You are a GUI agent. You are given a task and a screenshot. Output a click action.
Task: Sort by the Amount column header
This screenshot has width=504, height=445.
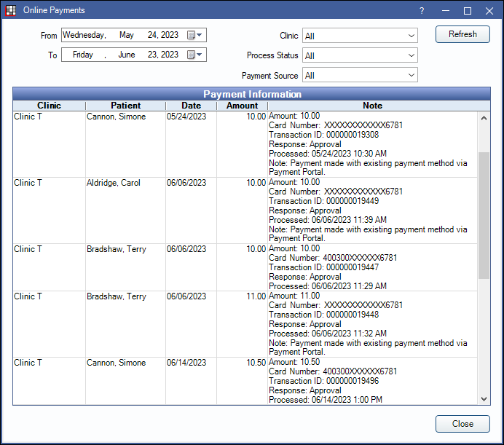pos(242,106)
